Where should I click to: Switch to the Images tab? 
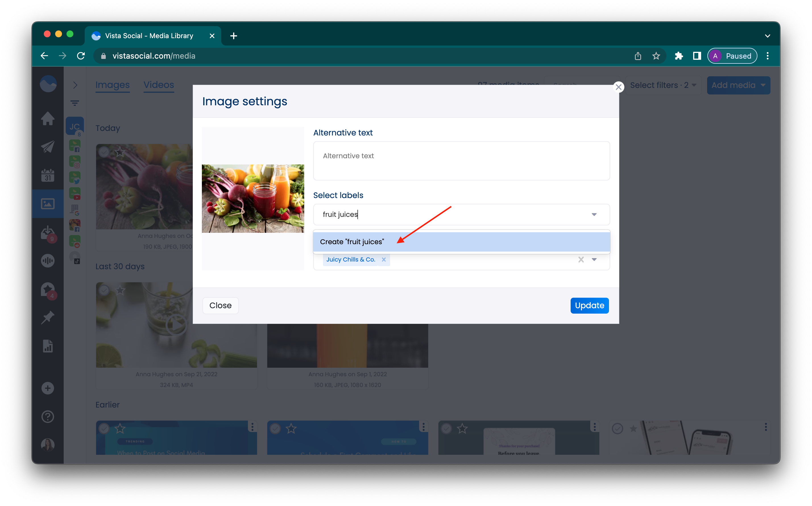113,85
